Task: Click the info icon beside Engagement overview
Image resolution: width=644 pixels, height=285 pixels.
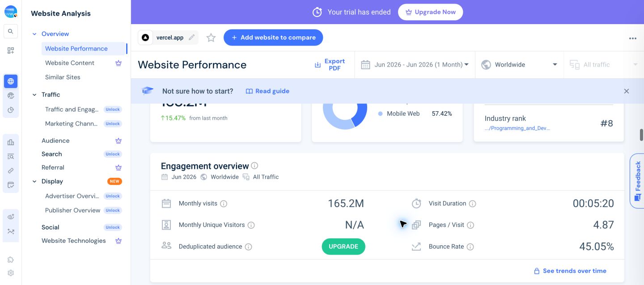Action: 254,166
